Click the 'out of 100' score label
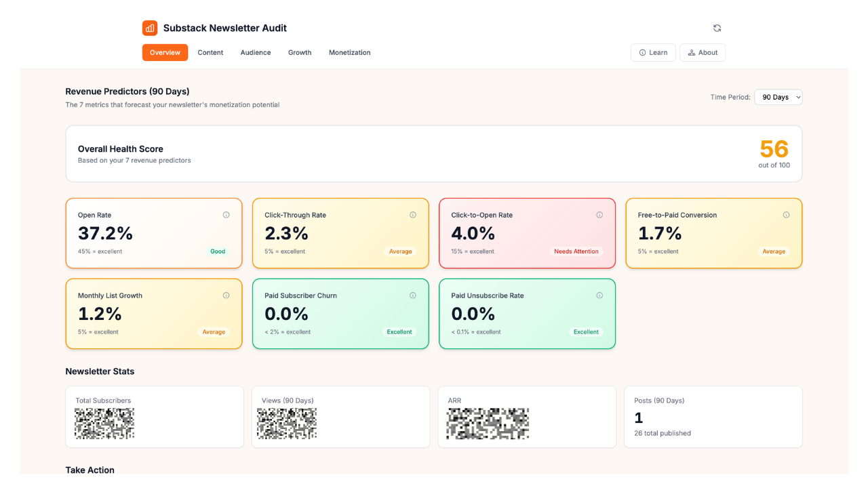 click(x=774, y=165)
